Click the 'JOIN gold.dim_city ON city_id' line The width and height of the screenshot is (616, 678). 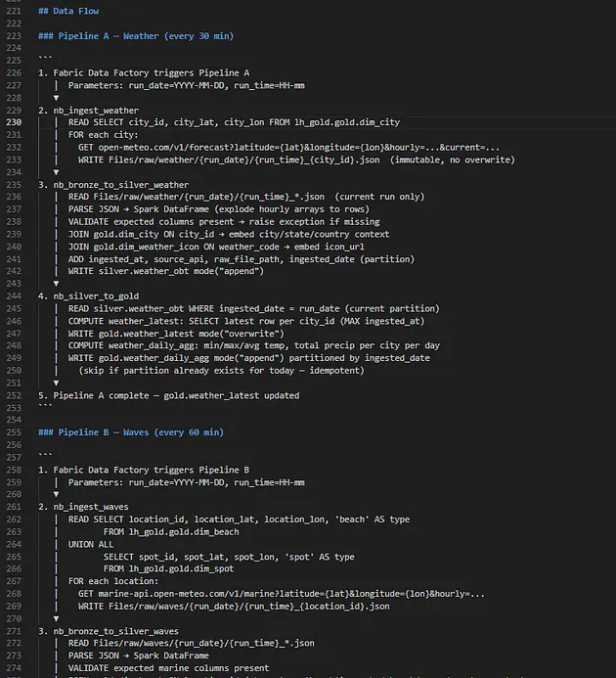pos(229,235)
